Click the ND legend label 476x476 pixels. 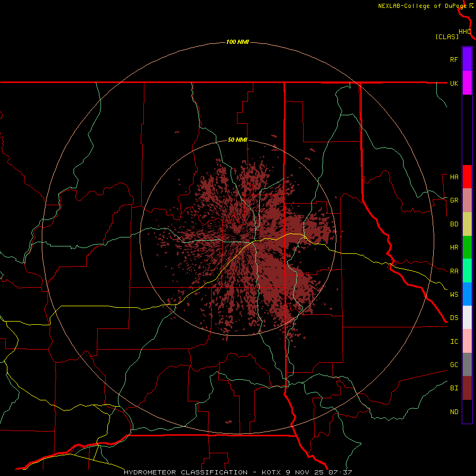click(454, 412)
